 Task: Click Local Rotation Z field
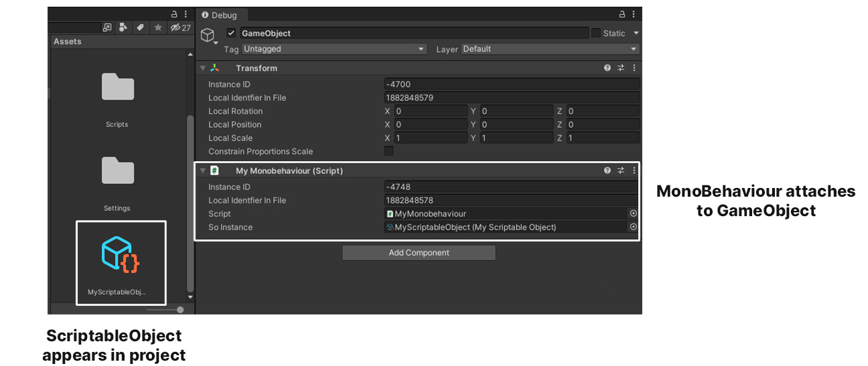[x=603, y=111]
